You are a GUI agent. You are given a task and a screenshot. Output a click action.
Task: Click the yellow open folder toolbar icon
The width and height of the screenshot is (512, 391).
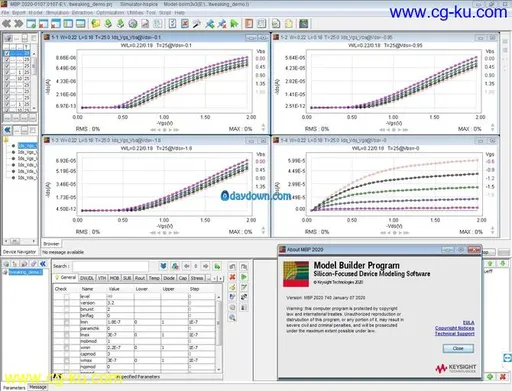point(96,23)
